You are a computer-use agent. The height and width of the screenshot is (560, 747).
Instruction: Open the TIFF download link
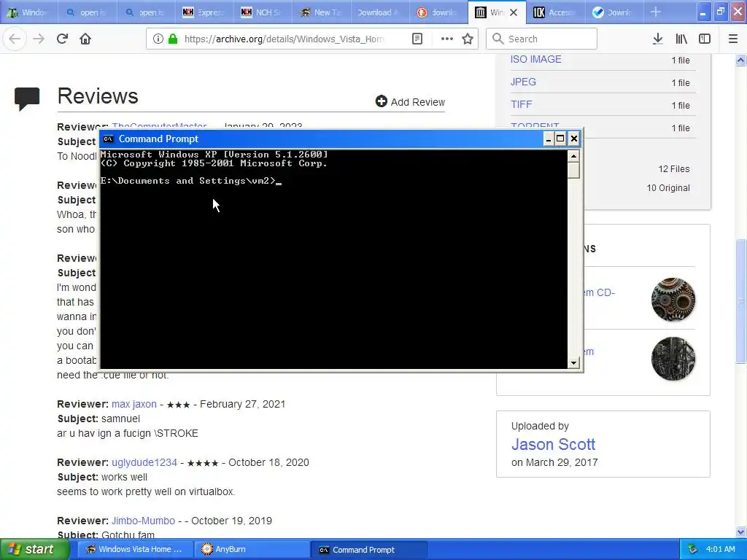coord(521,104)
